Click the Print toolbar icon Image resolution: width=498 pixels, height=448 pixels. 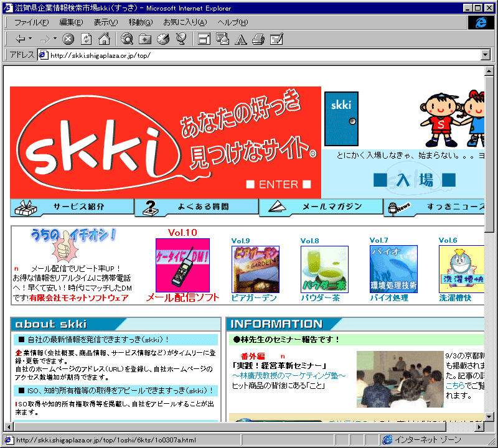click(x=258, y=39)
